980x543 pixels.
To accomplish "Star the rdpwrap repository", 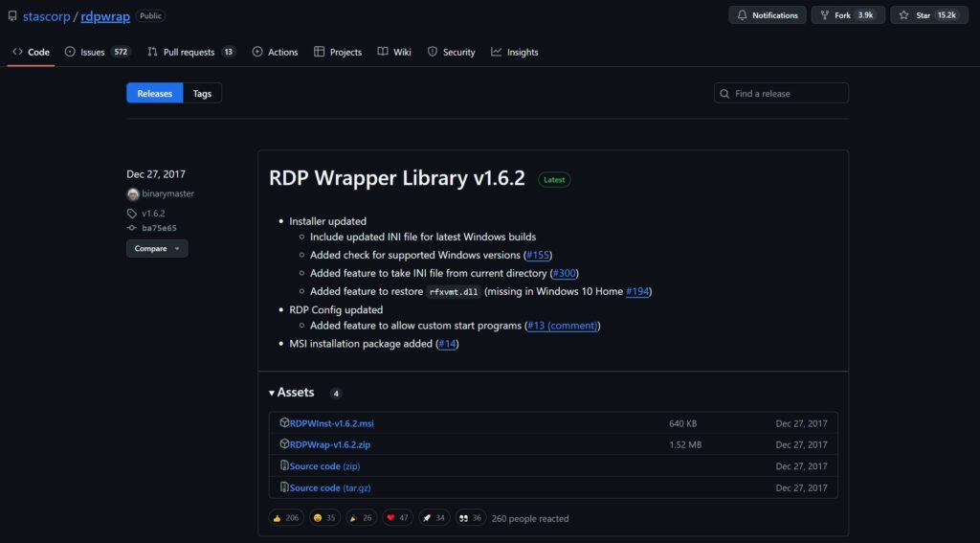I will click(928, 15).
